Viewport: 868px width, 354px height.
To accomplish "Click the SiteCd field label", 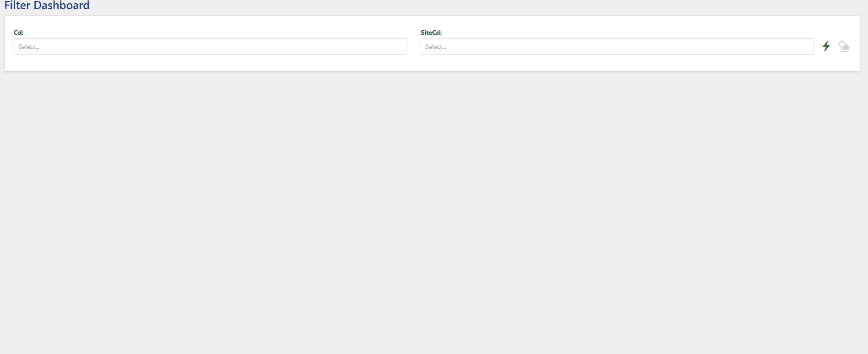I will (431, 32).
